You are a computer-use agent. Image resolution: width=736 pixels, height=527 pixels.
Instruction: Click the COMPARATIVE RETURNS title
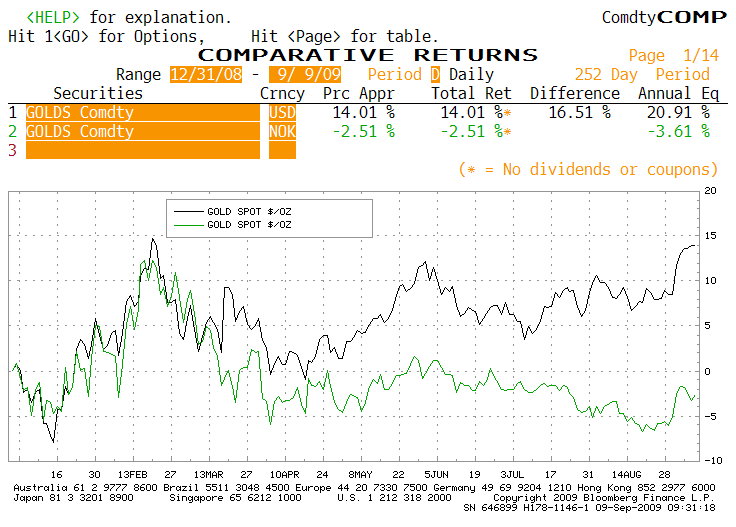point(368,55)
